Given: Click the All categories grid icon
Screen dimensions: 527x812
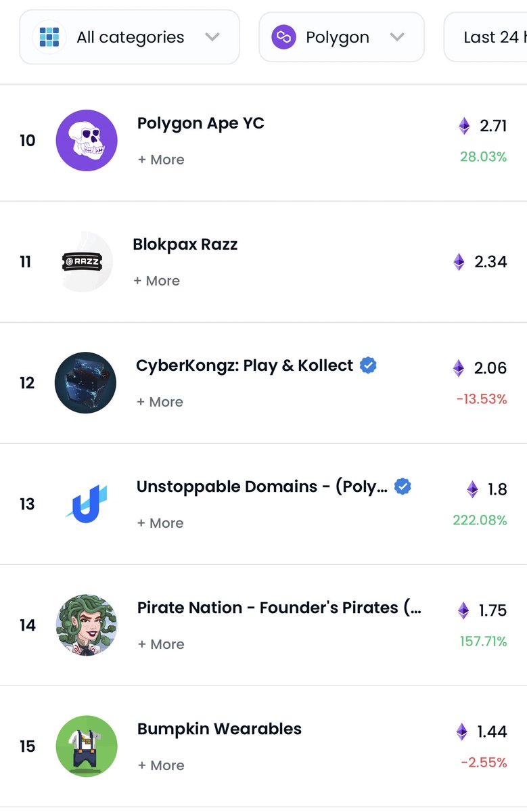Looking at the screenshot, I should (49, 37).
